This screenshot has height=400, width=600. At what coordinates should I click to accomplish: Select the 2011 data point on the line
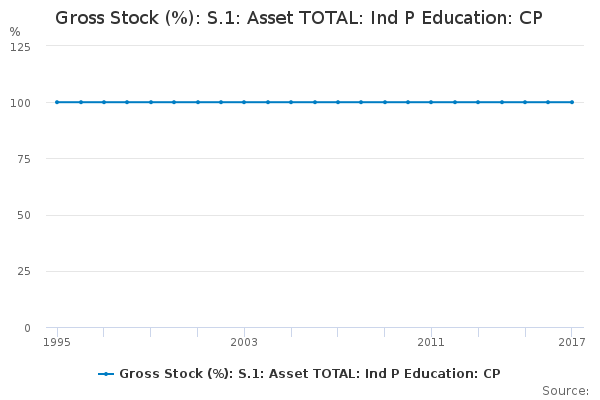(x=431, y=102)
